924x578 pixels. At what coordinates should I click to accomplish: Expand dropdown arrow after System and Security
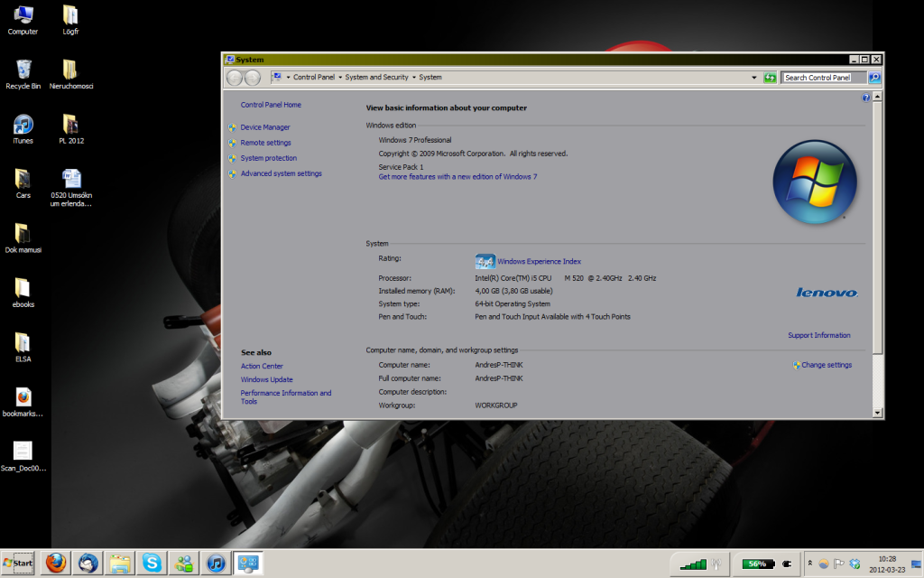413,78
